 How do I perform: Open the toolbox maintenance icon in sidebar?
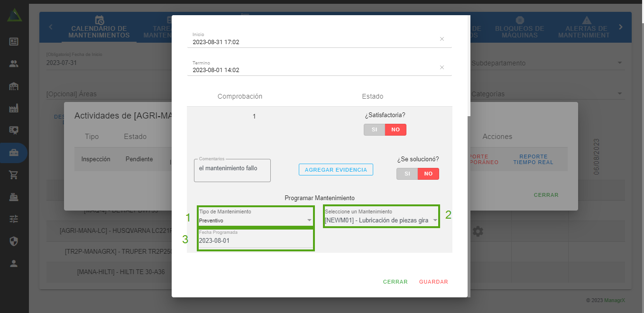14,153
